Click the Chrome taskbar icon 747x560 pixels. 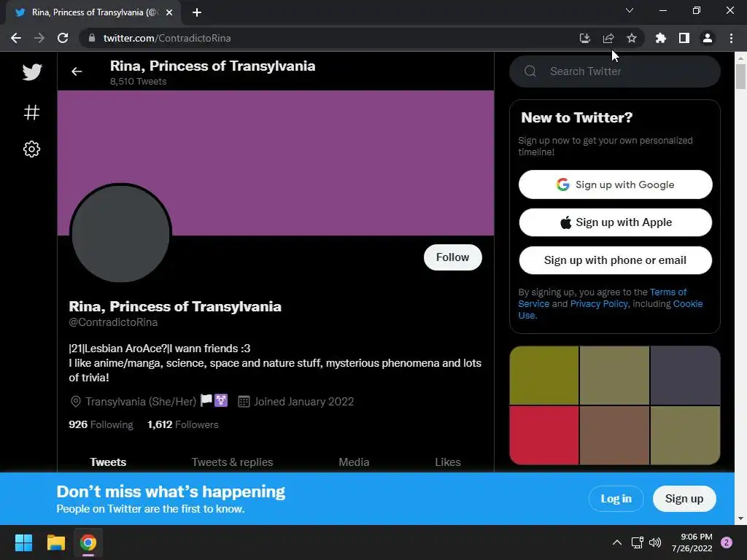click(x=88, y=542)
